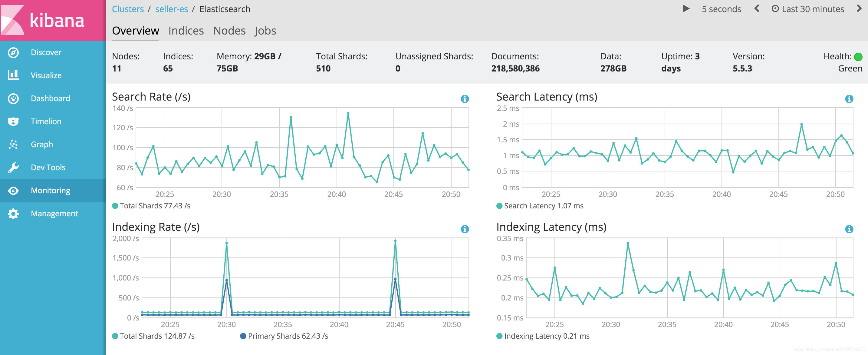Screen dimensions: 868x355
Task: Click the Total Shards value 510
Action: (323, 68)
